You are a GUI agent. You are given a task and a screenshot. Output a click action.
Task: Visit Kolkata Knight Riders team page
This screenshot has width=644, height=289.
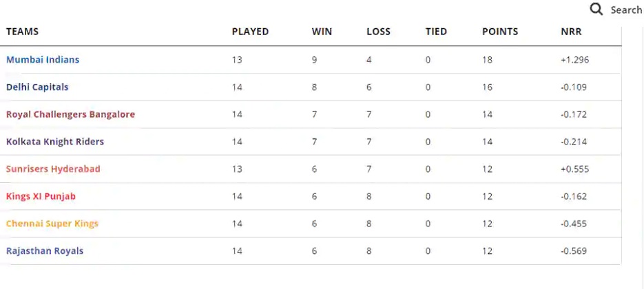pyautogui.click(x=55, y=142)
